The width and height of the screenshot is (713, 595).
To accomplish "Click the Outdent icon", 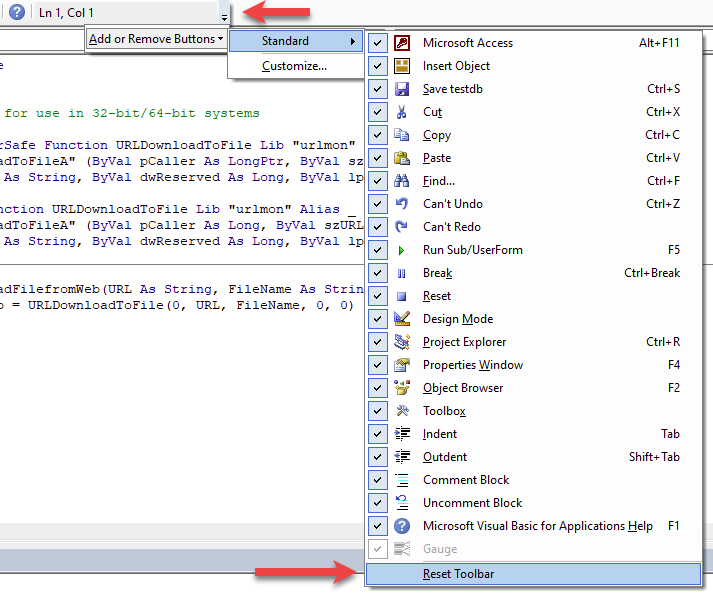I will pos(402,457).
